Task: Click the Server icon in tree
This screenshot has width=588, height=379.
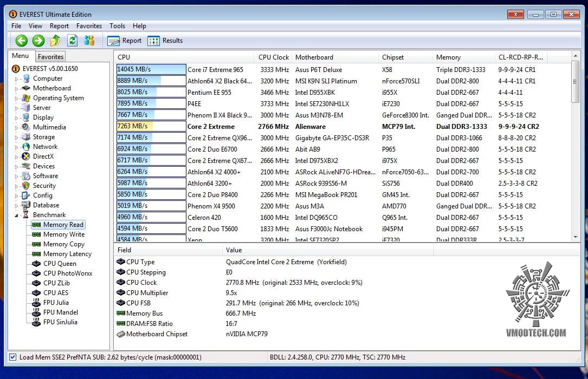Action: point(26,108)
